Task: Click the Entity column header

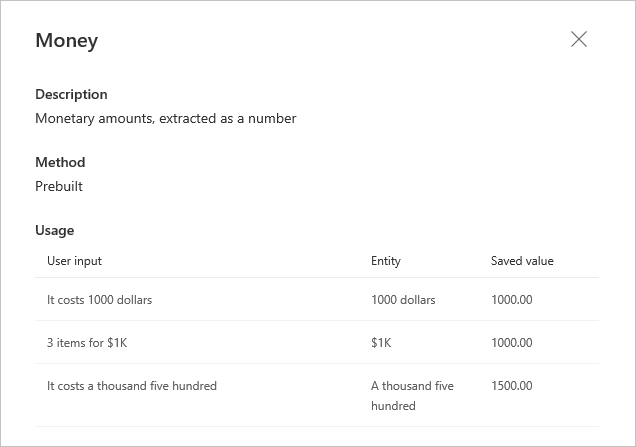Action: click(x=385, y=261)
